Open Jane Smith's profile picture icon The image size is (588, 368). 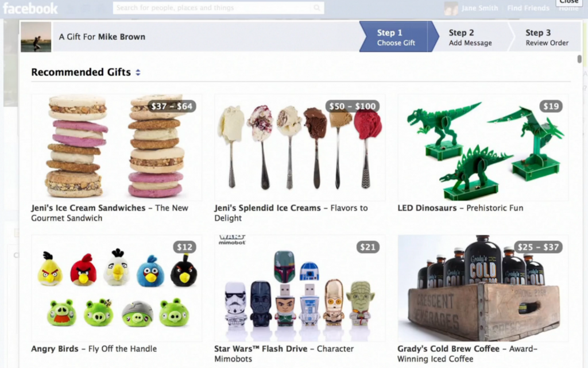point(451,8)
